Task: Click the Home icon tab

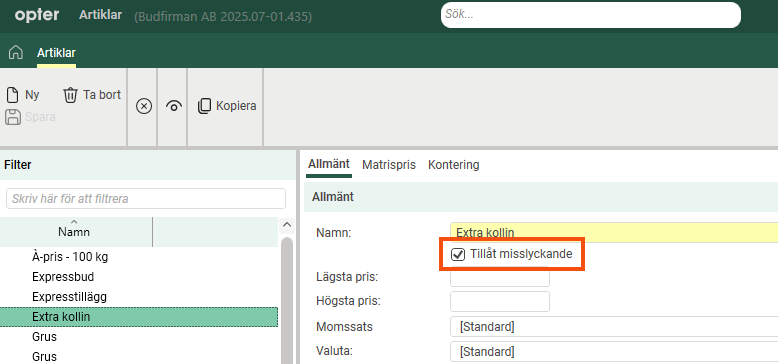Action: click(x=16, y=52)
